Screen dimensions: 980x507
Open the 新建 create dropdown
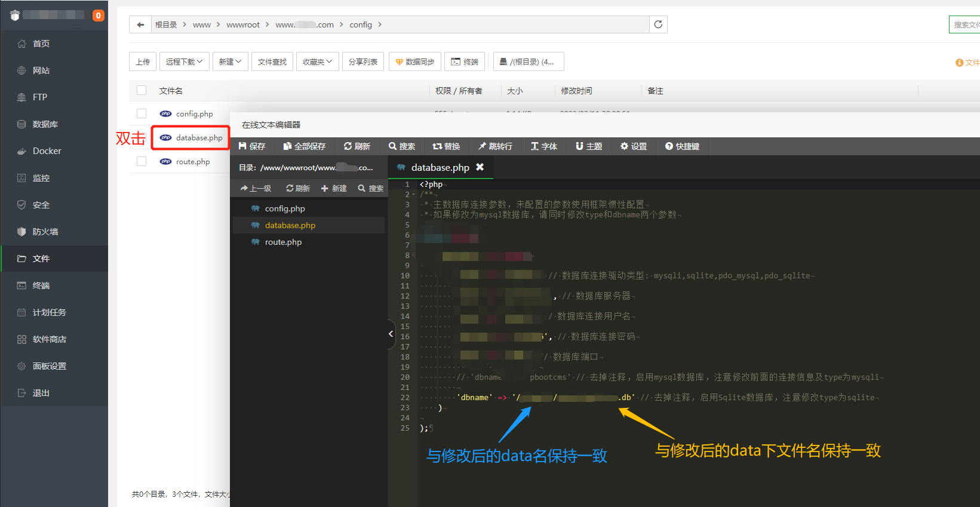click(x=230, y=62)
